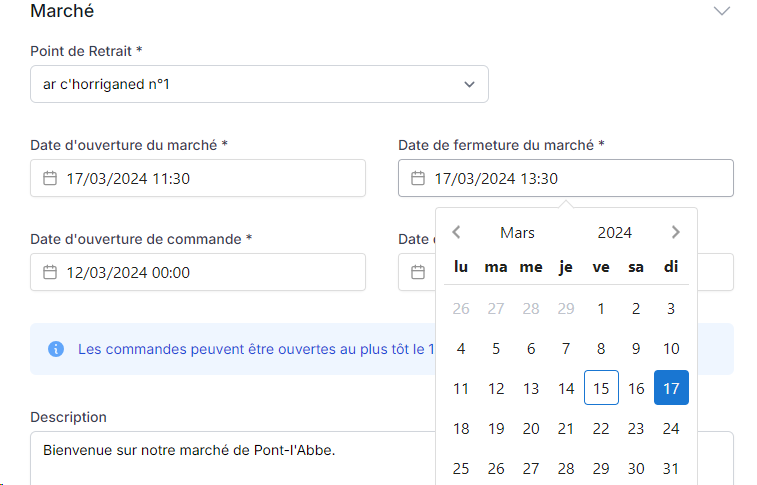Focus the market opening date field 17/03/2024 11:30
Viewport: 757px width, 485px height.
[x=198, y=178]
